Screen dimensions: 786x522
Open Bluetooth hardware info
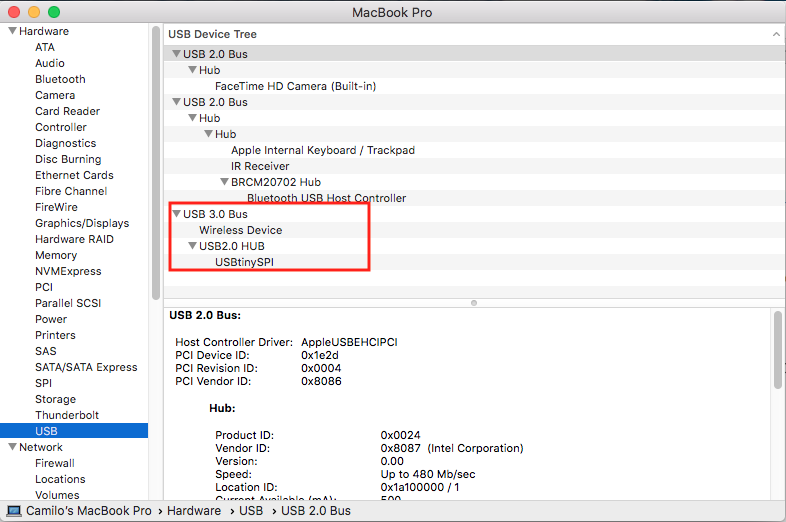pos(60,79)
